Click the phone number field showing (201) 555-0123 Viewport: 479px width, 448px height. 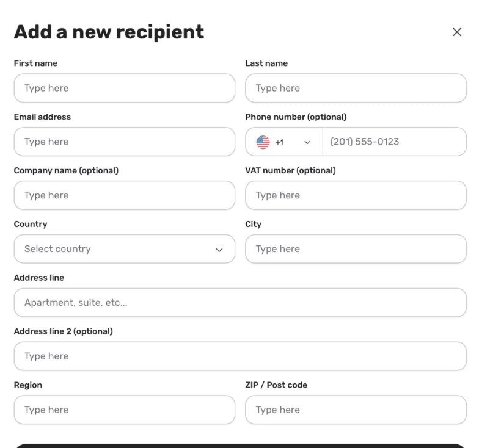[395, 142]
